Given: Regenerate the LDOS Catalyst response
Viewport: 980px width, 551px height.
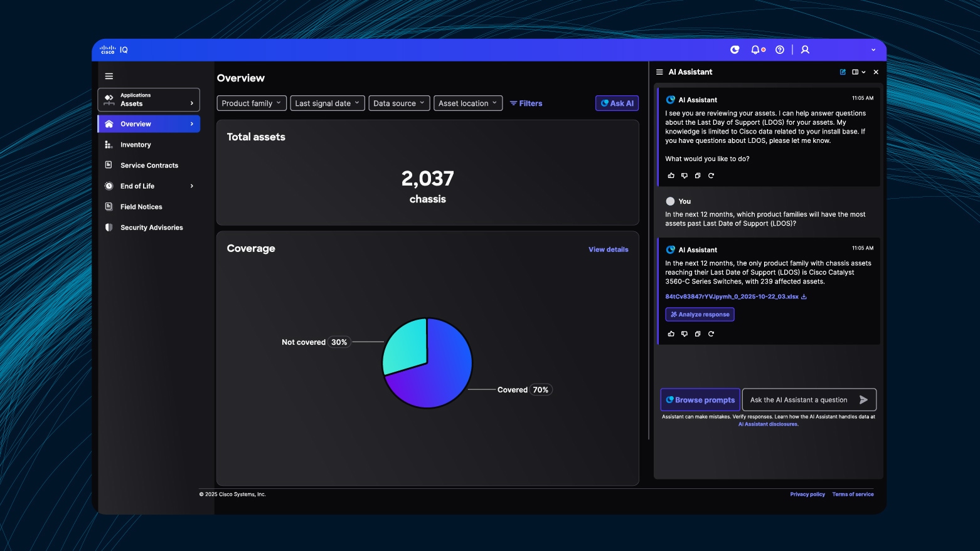Looking at the screenshot, I should point(711,333).
